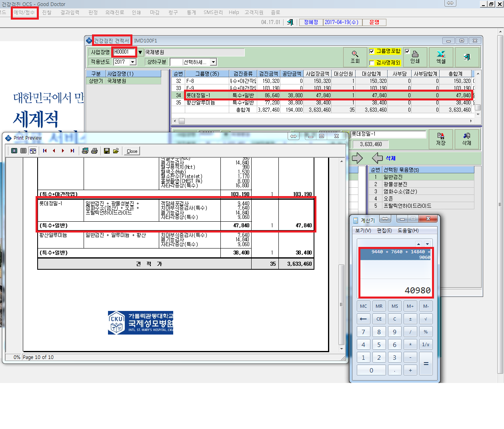Click the Close button in Print Preview
Viewport: 504px width, 429px height.
tap(132, 151)
